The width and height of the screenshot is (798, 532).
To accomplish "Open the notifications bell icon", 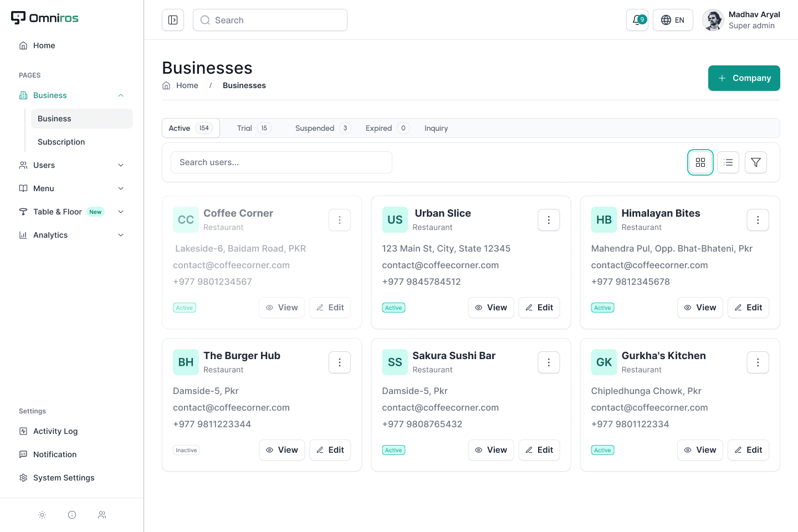I will point(637,20).
